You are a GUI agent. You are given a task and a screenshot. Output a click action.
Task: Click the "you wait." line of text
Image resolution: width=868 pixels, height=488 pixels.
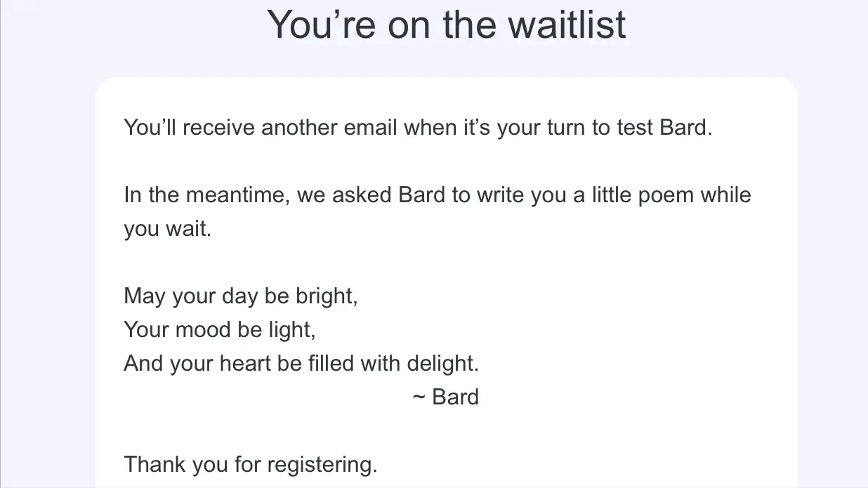coord(167,229)
